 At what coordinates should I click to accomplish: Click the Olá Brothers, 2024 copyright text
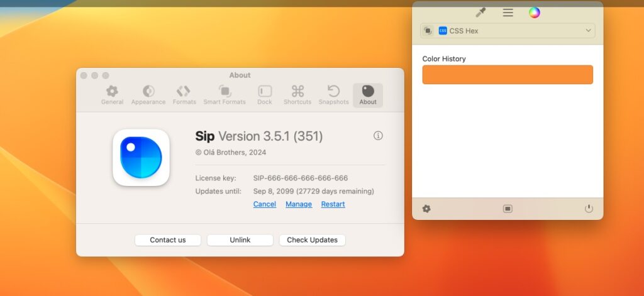[230, 152]
